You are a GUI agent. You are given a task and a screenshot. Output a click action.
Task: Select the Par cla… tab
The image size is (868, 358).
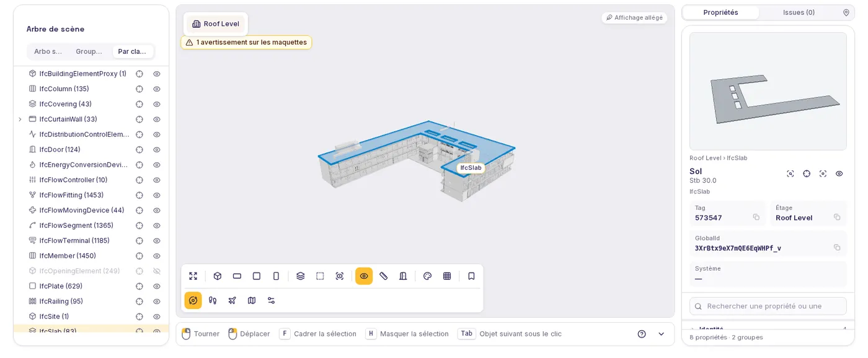(133, 51)
